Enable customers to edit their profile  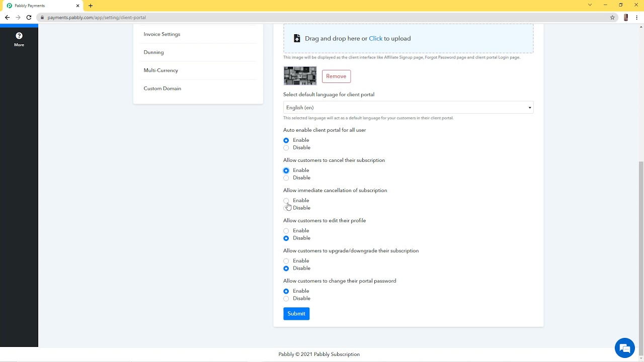(x=286, y=230)
